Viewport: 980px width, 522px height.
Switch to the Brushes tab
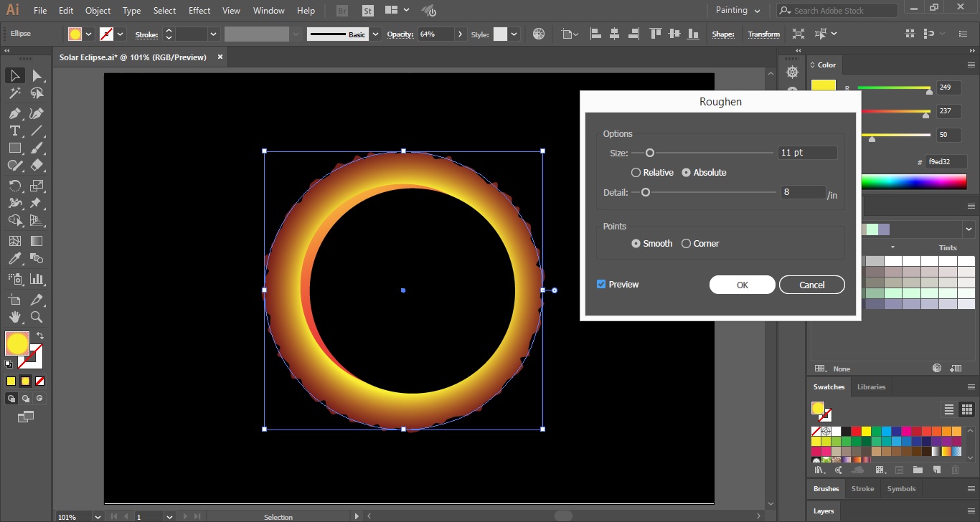tap(825, 488)
